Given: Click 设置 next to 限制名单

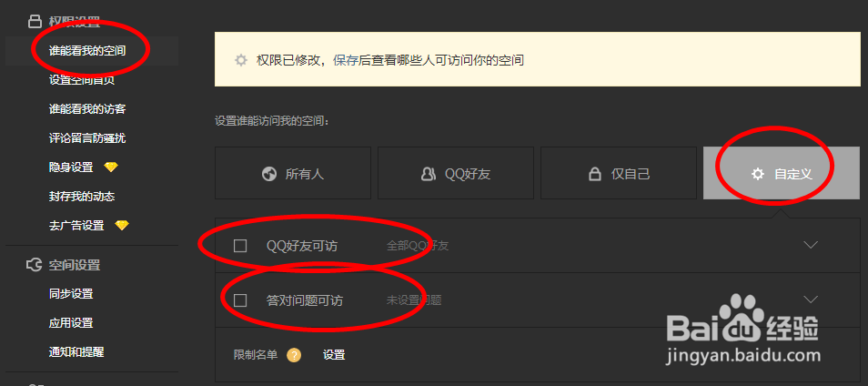Looking at the screenshot, I should [x=334, y=354].
